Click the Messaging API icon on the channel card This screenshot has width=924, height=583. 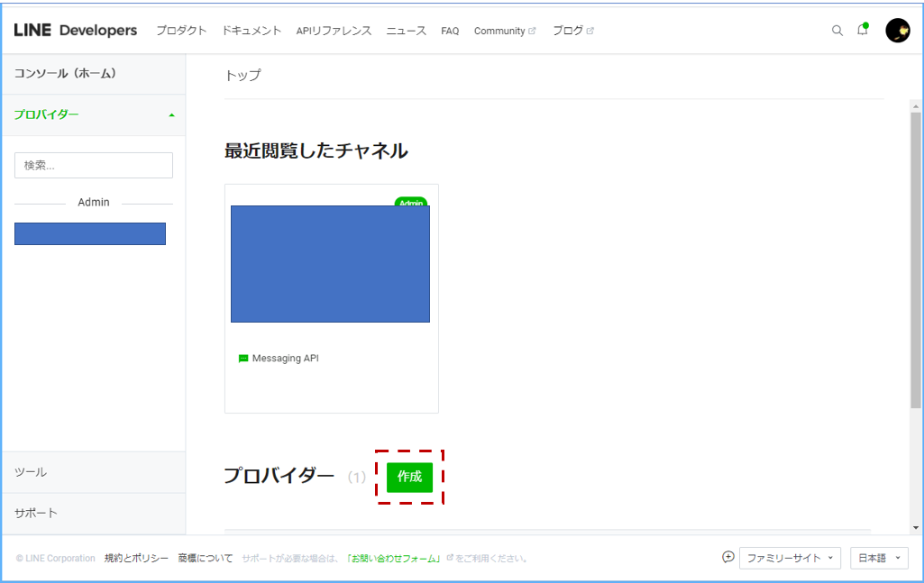click(x=243, y=358)
